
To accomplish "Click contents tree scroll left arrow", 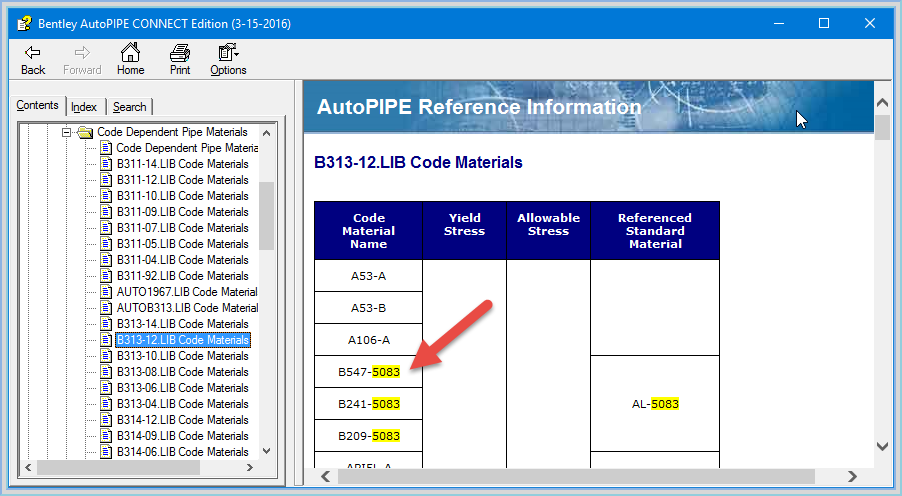I will (27, 467).
